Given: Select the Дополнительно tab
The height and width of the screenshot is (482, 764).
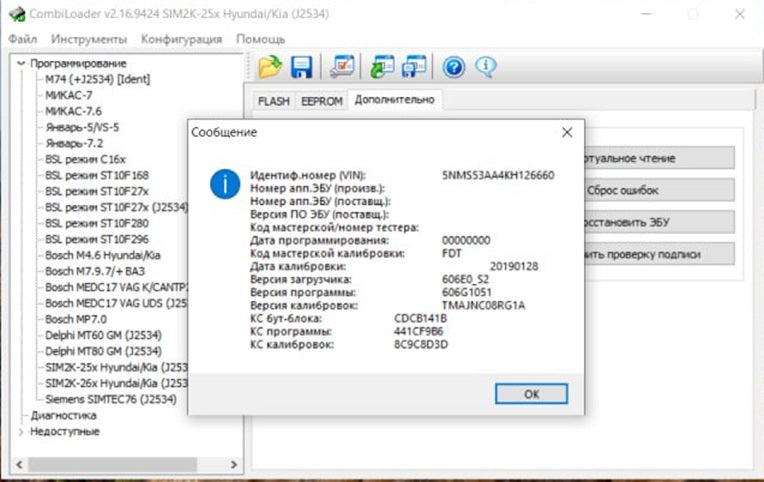Looking at the screenshot, I should [x=394, y=100].
